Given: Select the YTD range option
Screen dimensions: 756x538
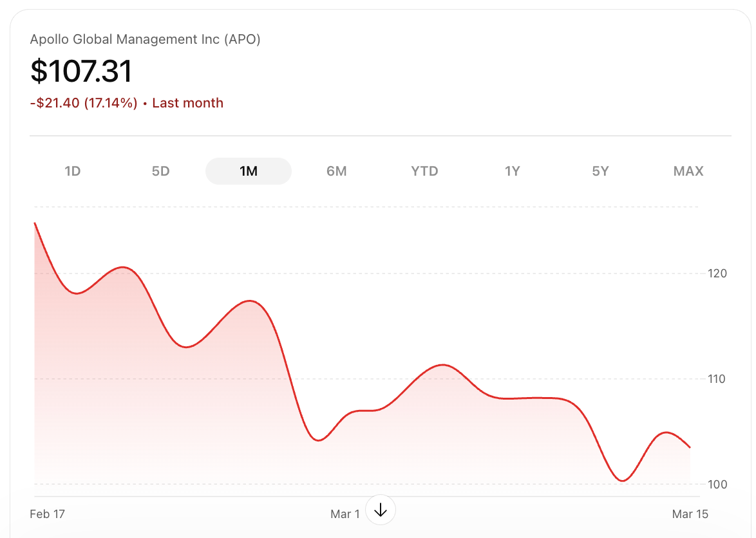Looking at the screenshot, I should click(x=424, y=171).
